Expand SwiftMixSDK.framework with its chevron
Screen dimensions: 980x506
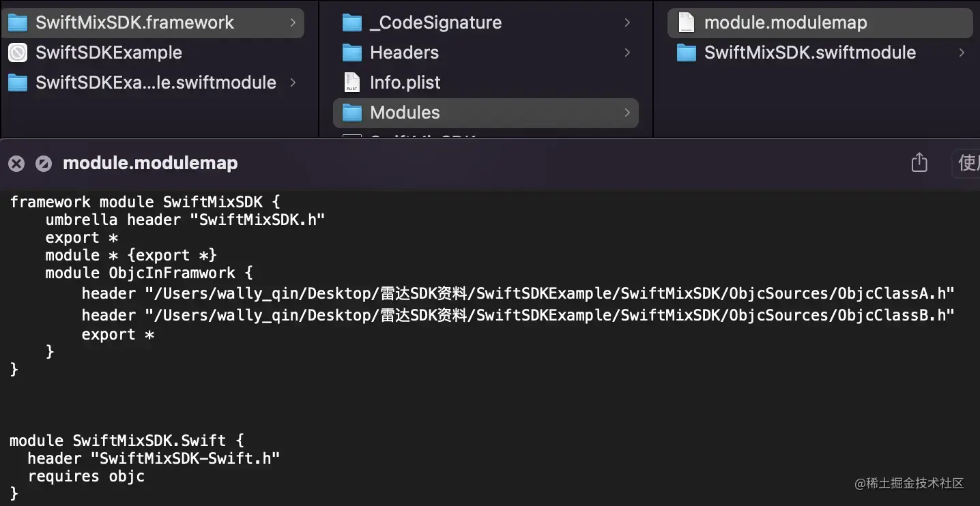pyautogui.click(x=293, y=23)
